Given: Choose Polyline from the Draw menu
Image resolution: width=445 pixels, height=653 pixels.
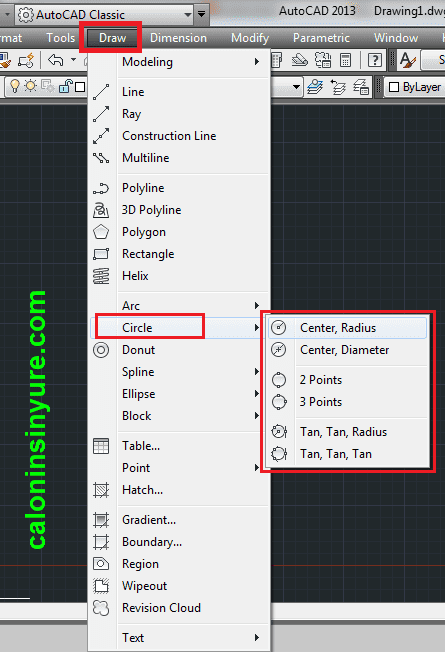Looking at the screenshot, I should click(179, 188).
